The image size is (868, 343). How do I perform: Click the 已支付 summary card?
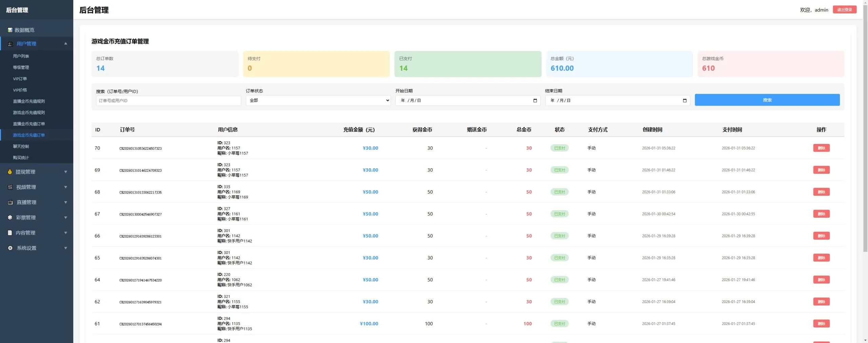(x=468, y=64)
